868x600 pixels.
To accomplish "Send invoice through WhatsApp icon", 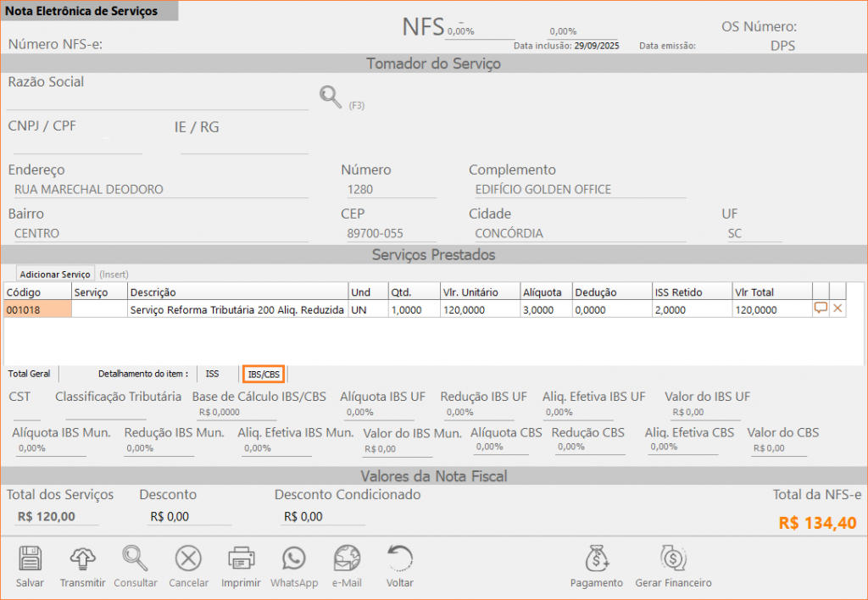I will point(294,559).
